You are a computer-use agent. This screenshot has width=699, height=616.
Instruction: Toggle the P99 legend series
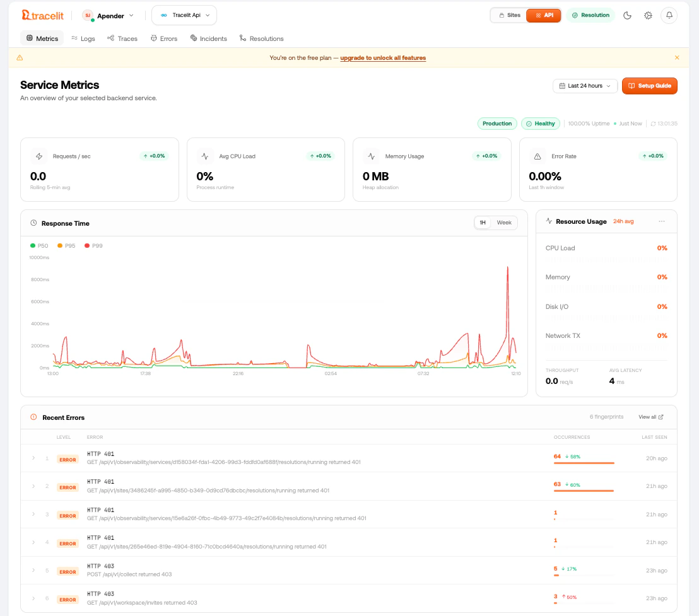coord(93,246)
